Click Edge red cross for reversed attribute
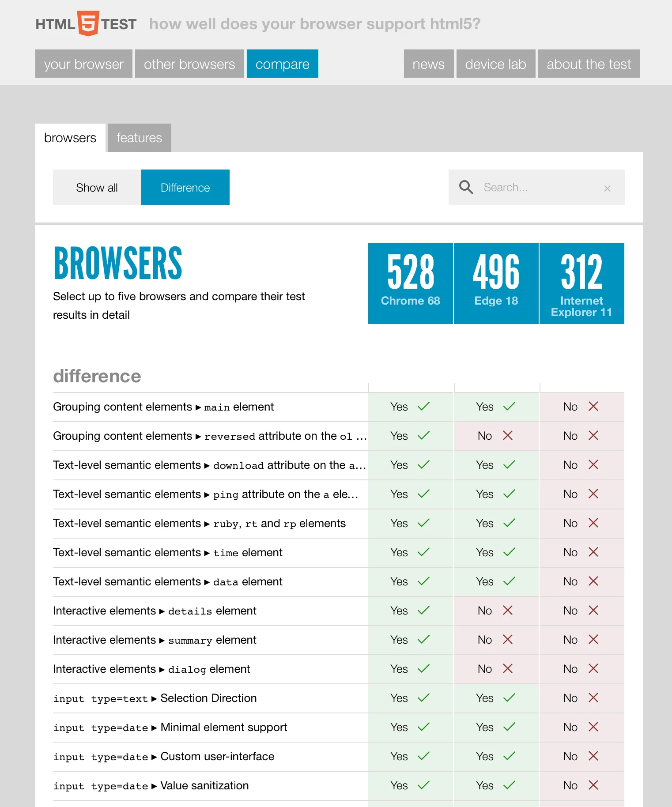This screenshot has width=672, height=807. (508, 435)
